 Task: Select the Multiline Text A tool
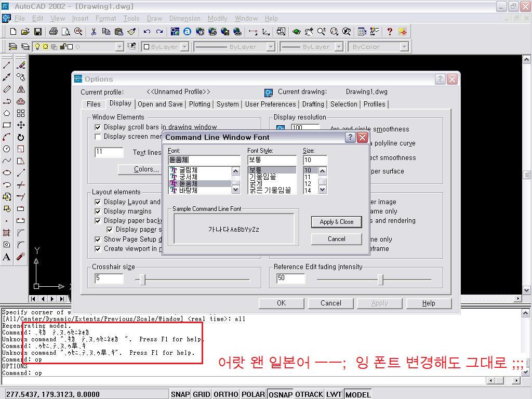tap(6, 257)
